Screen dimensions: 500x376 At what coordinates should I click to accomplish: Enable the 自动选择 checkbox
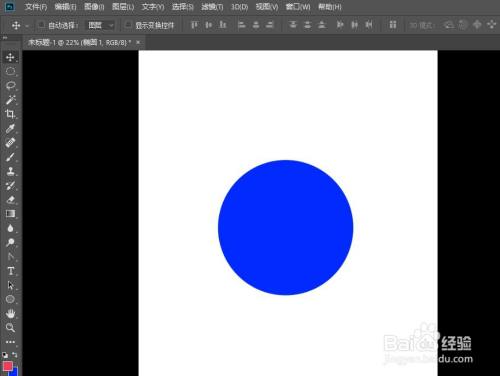coord(42,25)
